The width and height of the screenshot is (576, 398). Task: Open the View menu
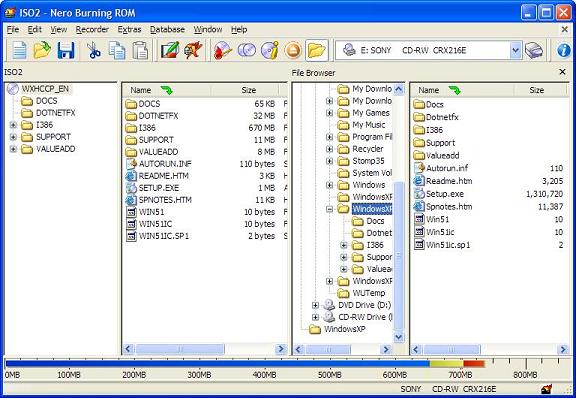tap(59, 29)
